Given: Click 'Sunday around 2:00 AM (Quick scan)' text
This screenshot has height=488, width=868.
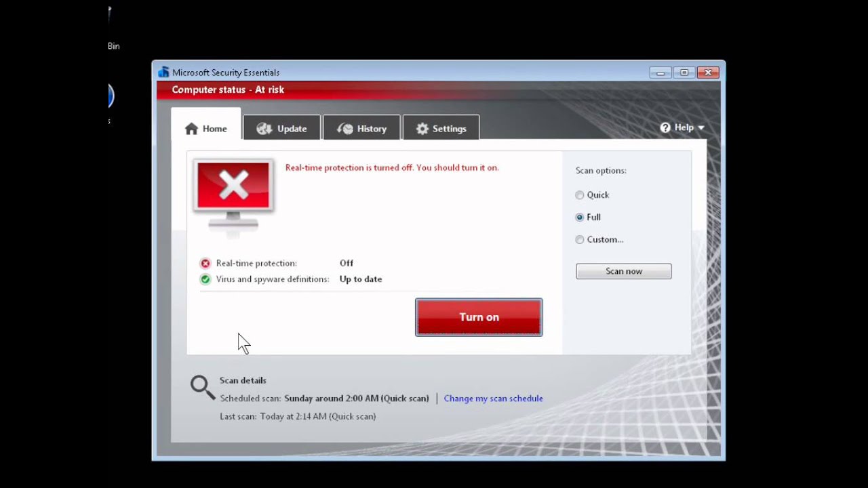Looking at the screenshot, I should click(357, 399).
